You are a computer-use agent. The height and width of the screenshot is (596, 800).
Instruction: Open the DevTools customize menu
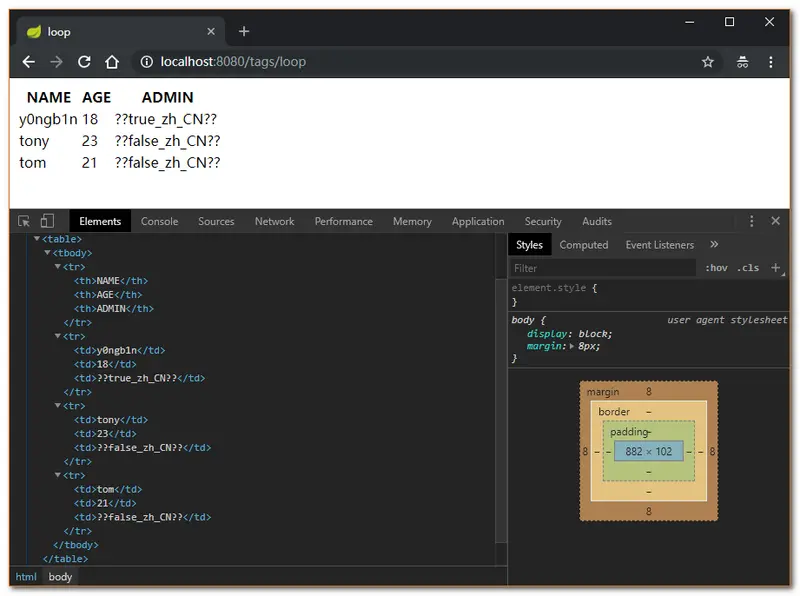click(751, 221)
